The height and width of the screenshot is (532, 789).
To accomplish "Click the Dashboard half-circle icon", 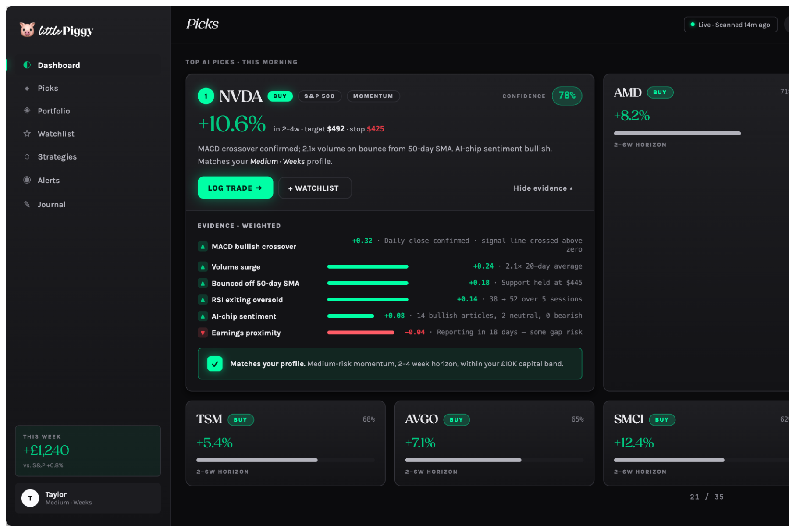I will [27, 65].
